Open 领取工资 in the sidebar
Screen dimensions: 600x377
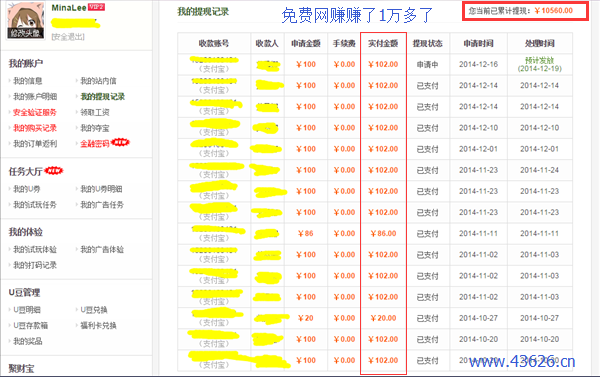[x=95, y=112]
